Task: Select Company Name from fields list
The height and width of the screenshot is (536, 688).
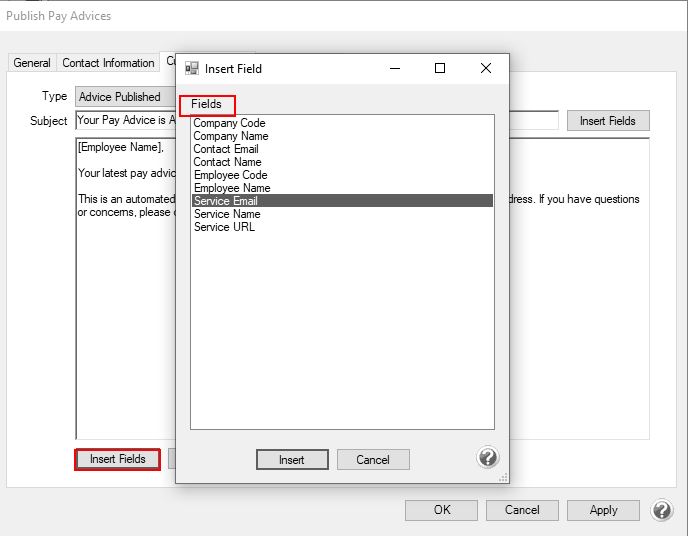Action: pyautogui.click(x=230, y=136)
